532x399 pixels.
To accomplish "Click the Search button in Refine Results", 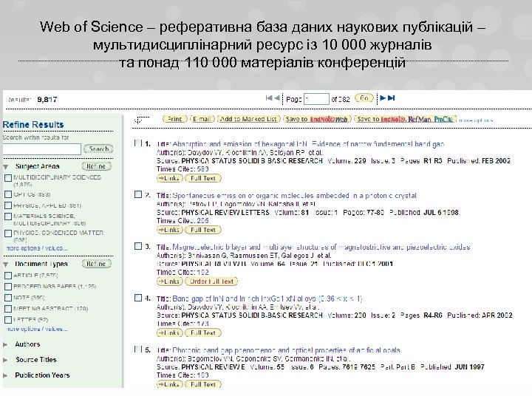I will pos(98,149).
